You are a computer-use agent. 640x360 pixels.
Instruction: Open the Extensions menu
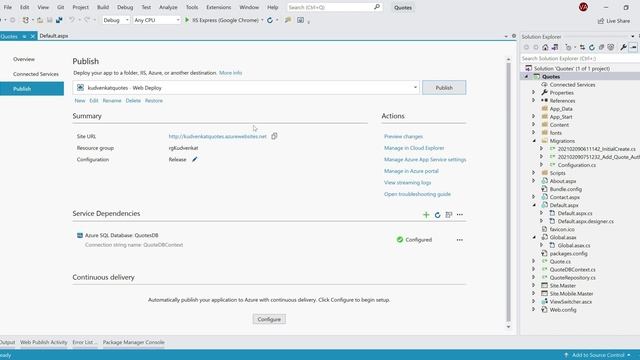(x=218, y=7)
